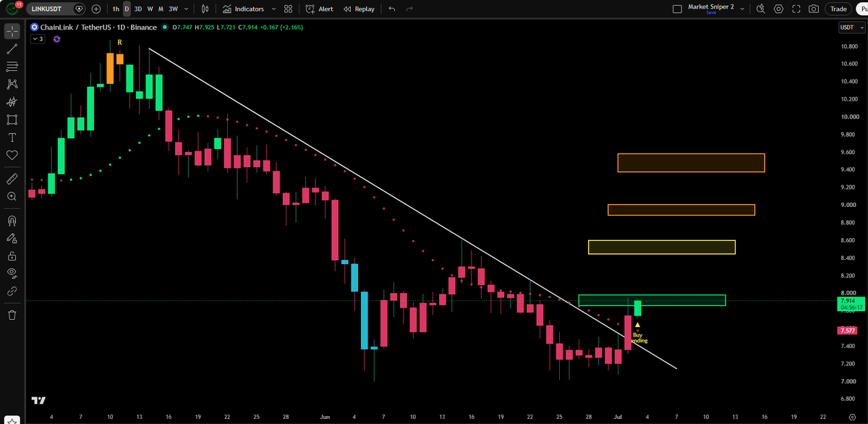Open the favorites star toolbar button
Viewport: 868px width, 424px height.
[x=12, y=419]
